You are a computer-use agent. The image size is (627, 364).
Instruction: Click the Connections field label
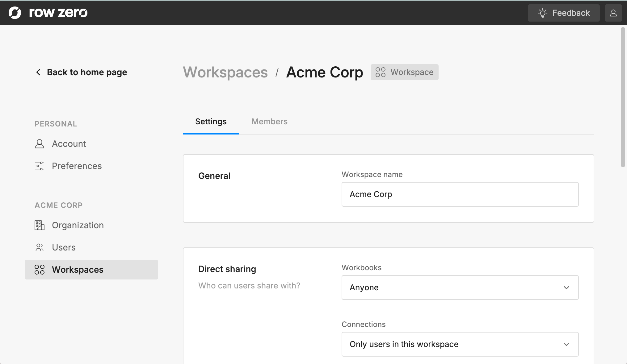pyautogui.click(x=364, y=325)
